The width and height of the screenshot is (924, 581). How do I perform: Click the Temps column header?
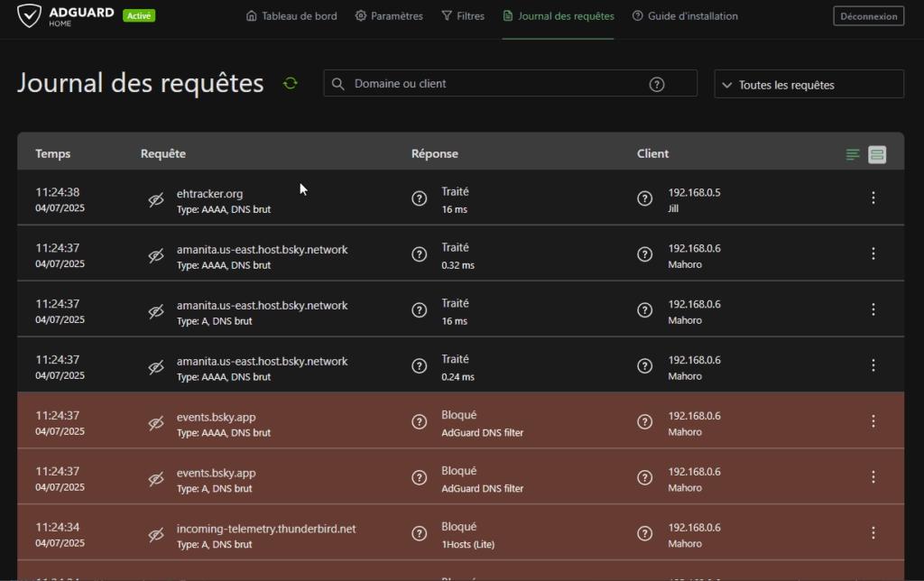click(x=53, y=153)
